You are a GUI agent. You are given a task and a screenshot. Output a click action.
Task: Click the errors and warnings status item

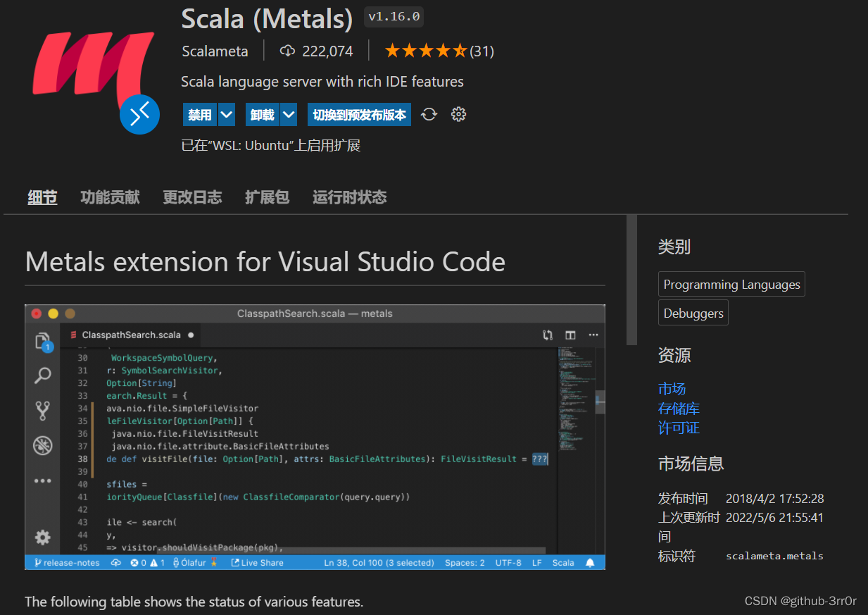click(x=148, y=563)
